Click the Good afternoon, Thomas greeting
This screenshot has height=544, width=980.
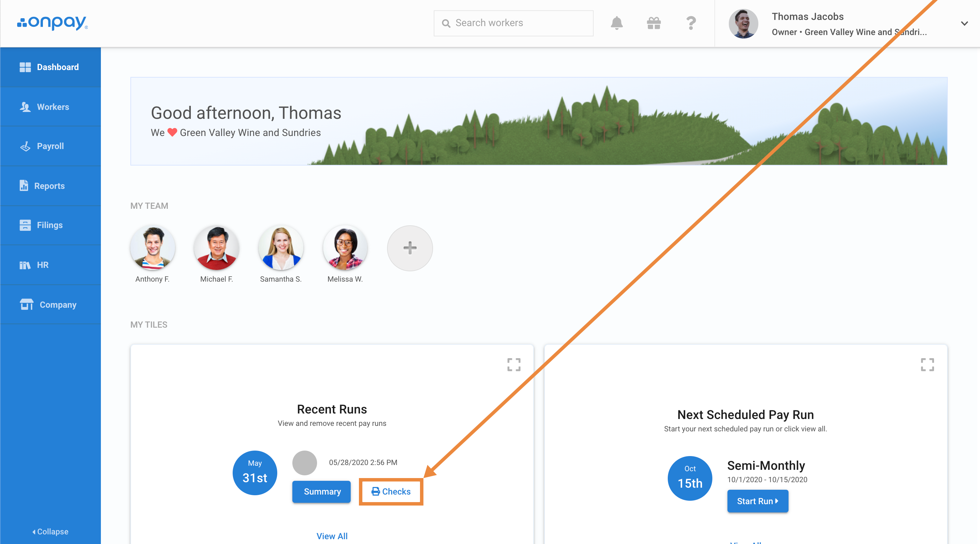pyautogui.click(x=246, y=113)
